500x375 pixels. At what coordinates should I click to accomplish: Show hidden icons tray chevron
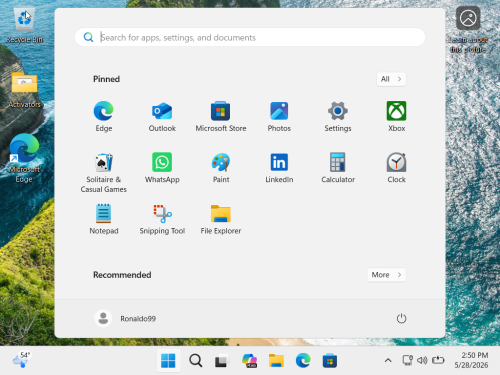(388, 360)
